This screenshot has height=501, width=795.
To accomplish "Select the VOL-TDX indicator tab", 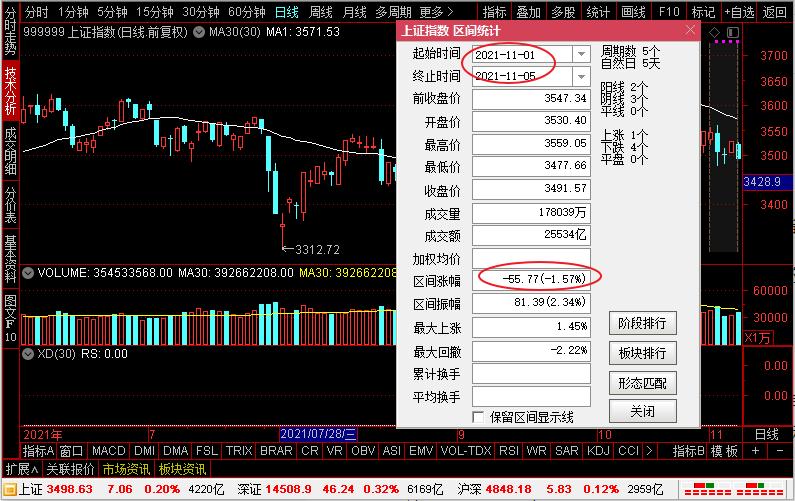I will 465,450.
